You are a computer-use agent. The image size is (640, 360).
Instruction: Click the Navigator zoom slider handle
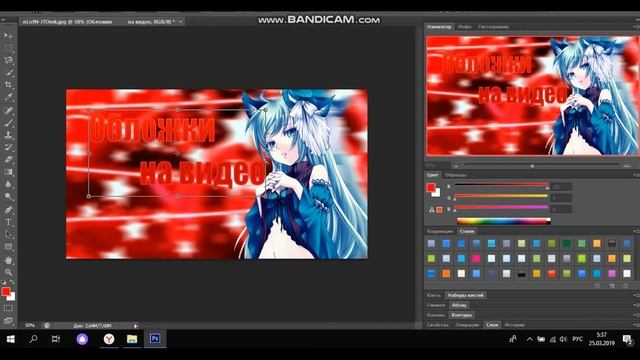pos(532,166)
